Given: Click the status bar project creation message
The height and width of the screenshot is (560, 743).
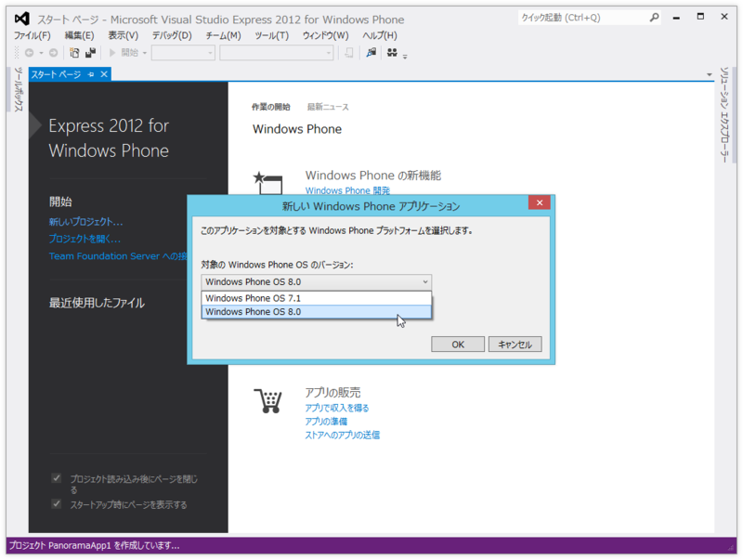Looking at the screenshot, I should (95, 546).
